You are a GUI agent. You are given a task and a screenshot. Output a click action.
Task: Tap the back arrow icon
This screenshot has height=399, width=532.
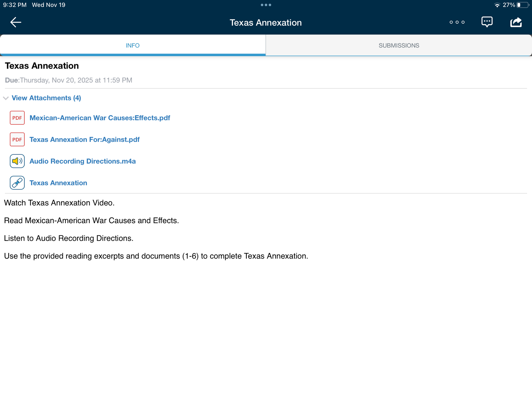(16, 22)
